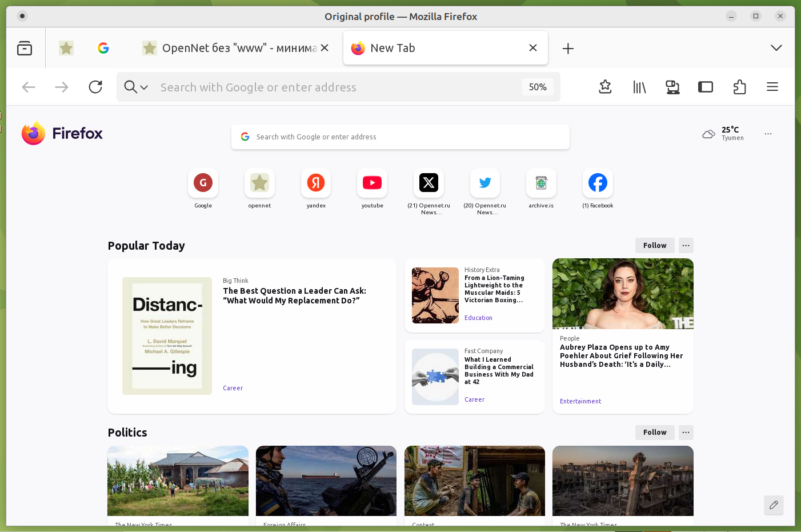The image size is (801, 532).
Task: Expand the list all tabs chevron
Action: point(776,48)
